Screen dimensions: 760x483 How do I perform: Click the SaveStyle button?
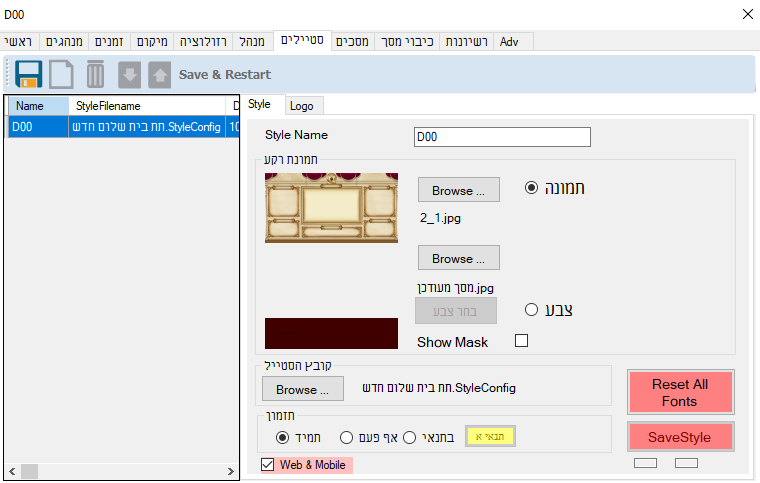coord(680,437)
